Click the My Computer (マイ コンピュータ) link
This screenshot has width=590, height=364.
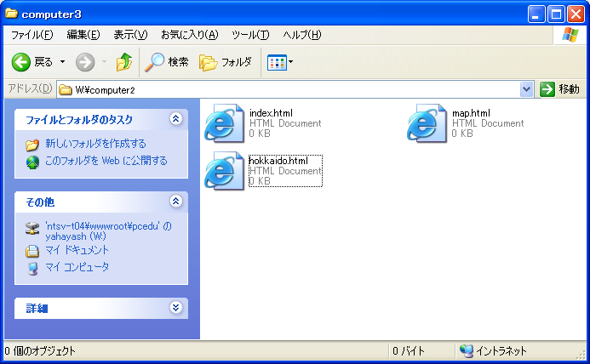(77, 267)
